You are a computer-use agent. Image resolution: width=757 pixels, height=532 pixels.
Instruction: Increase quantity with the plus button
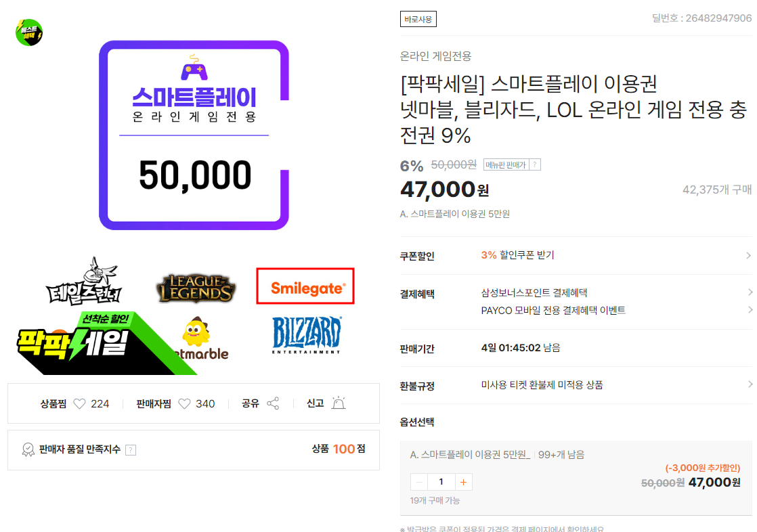coord(463,482)
